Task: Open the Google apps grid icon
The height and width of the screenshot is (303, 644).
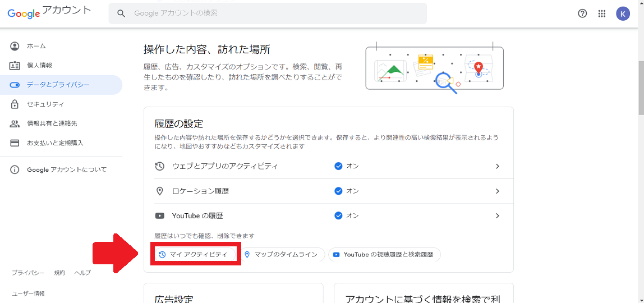Action: (602, 13)
